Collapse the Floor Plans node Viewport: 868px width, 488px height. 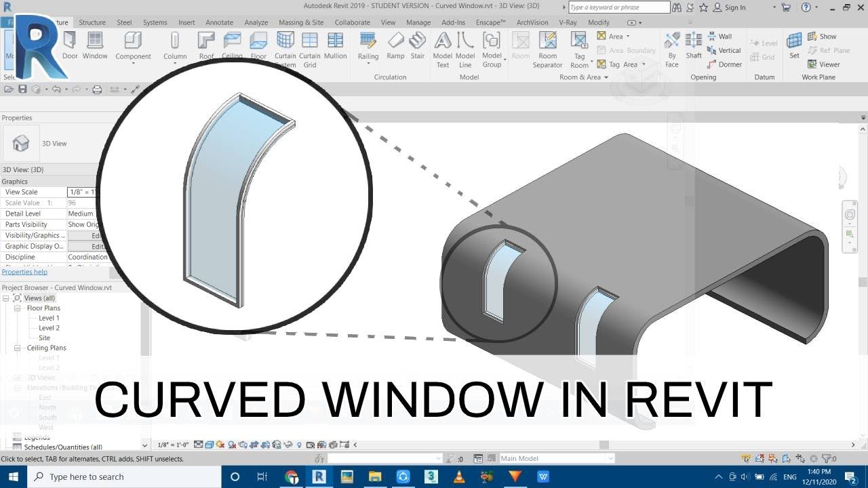click(18, 308)
